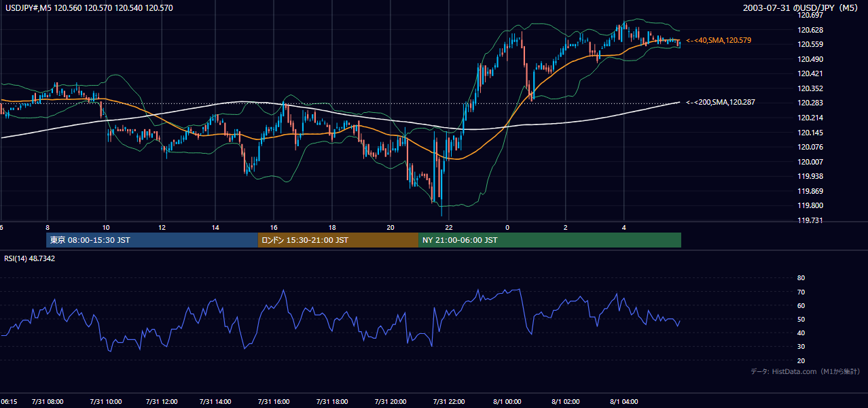
Task: Click the hour tick label 22
Action: click(x=449, y=227)
